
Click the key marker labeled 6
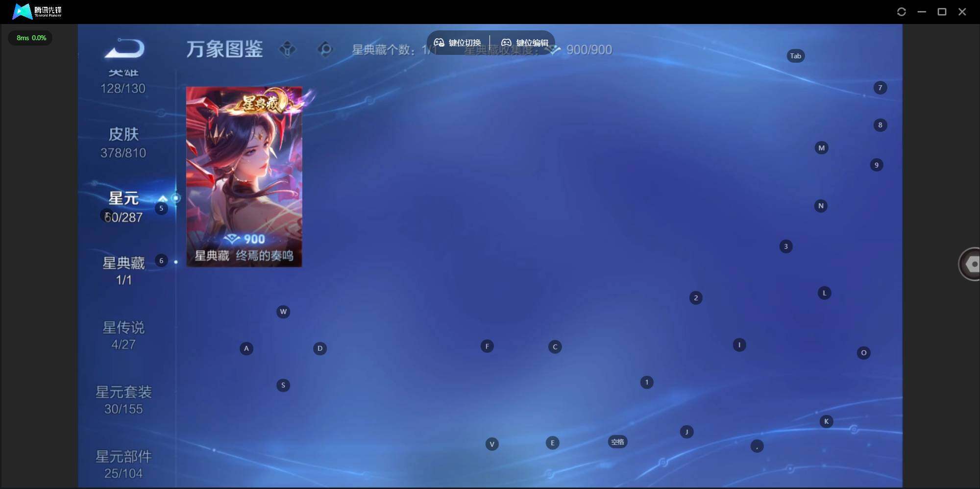point(161,261)
